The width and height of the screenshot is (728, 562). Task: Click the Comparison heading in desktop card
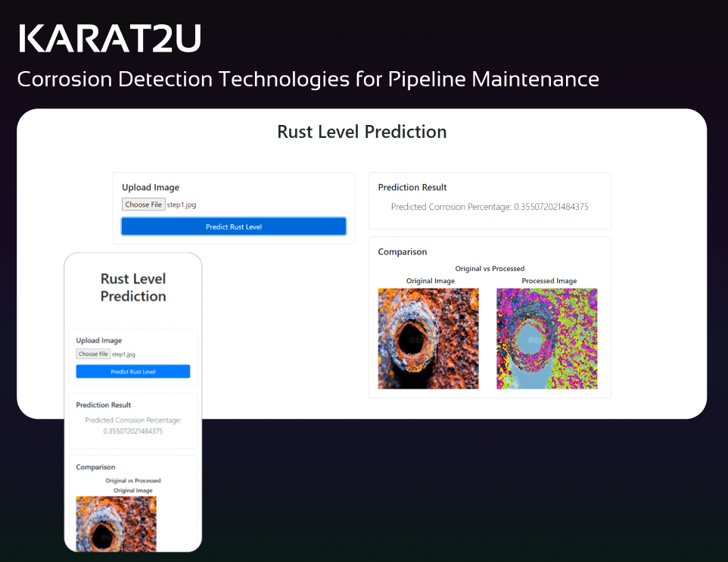(403, 252)
